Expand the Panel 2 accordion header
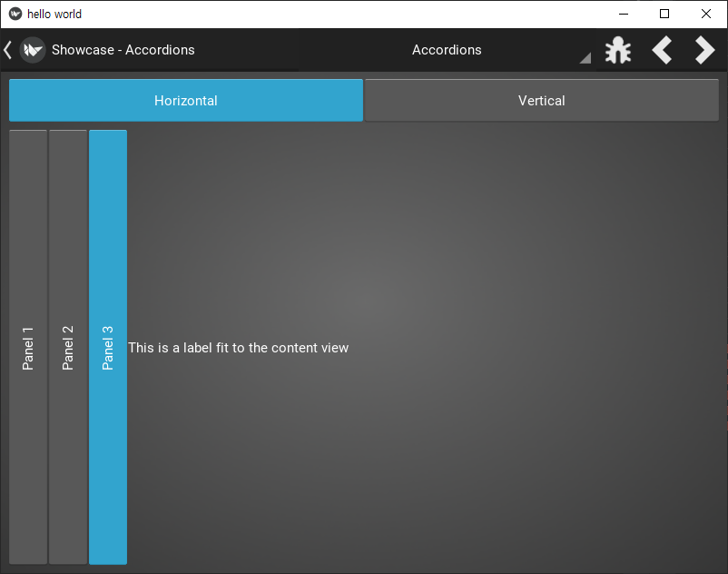This screenshot has width=728, height=574. [x=68, y=347]
